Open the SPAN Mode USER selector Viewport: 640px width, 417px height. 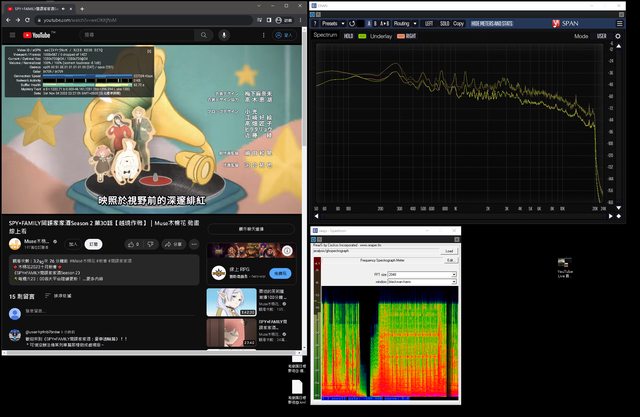click(602, 36)
